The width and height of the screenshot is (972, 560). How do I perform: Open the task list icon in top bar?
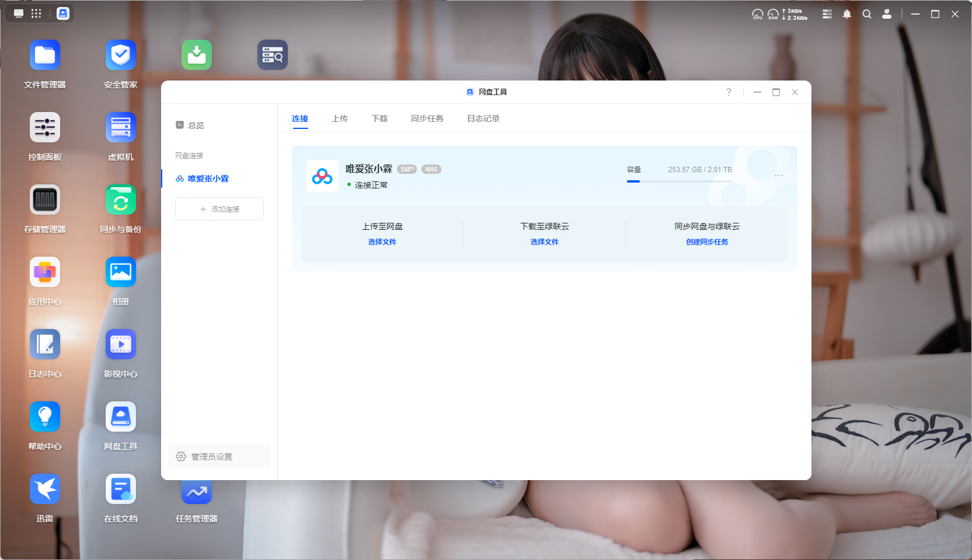(x=827, y=14)
